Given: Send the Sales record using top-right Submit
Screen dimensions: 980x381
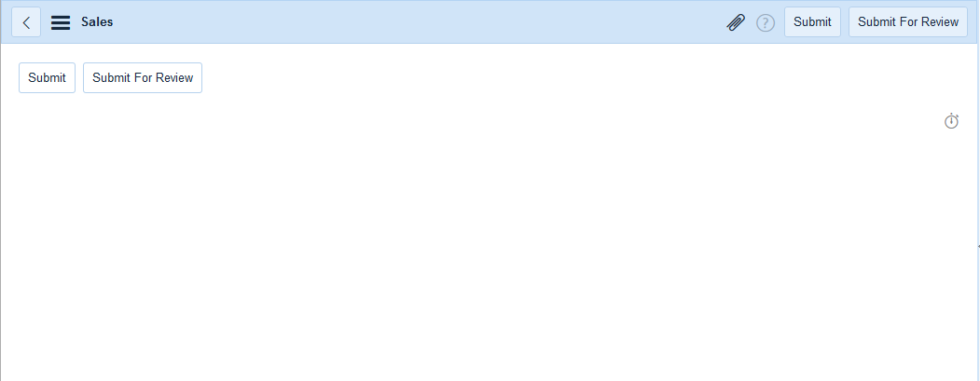Looking at the screenshot, I should click(812, 21).
